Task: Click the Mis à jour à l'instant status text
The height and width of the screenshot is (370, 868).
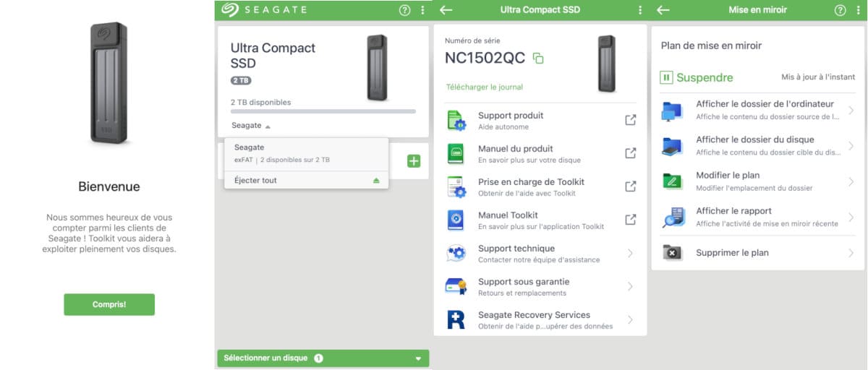Action: point(818,77)
